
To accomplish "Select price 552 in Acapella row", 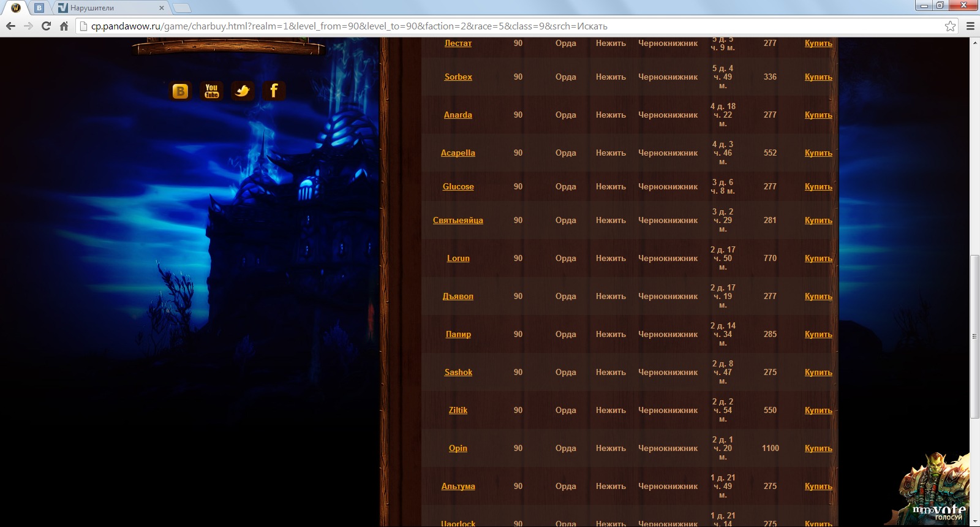I will [771, 153].
